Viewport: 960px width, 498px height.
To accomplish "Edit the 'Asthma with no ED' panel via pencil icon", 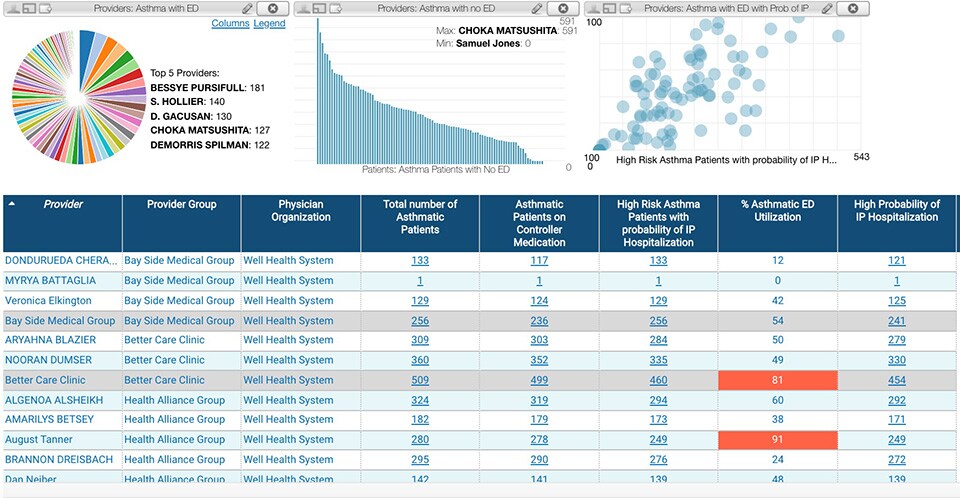I will pos(537,8).
